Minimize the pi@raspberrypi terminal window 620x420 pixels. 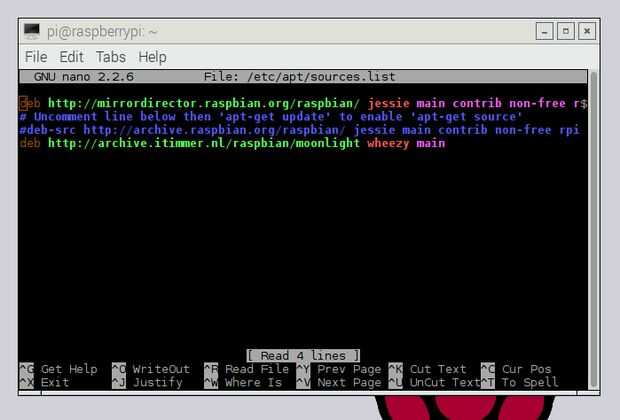point(544,31)
